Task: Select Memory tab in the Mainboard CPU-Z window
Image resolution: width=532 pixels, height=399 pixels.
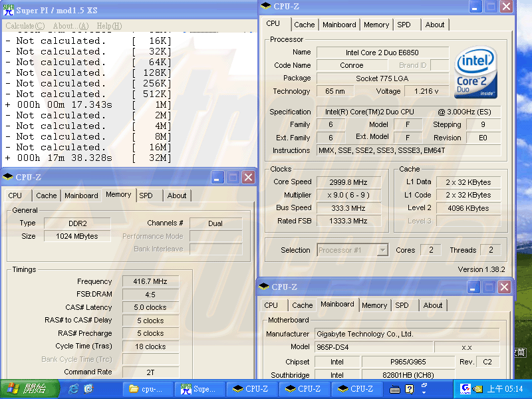Action: (374, 305)
